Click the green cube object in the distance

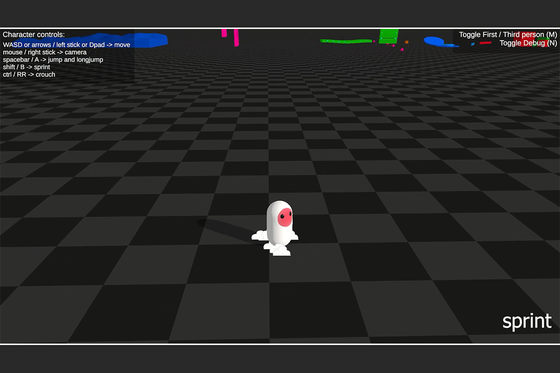click(x=389, y=36)
